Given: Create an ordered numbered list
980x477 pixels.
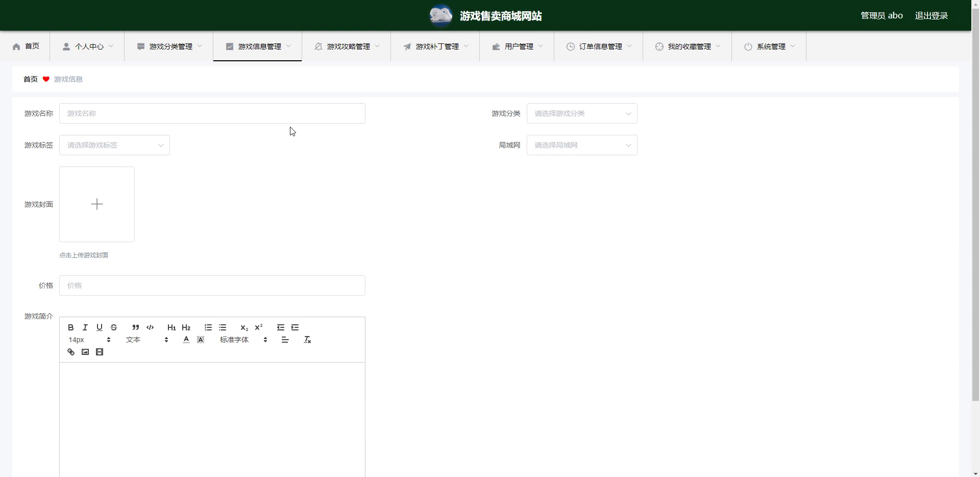Looking at the screenshot, I should (x=208, y=327).
